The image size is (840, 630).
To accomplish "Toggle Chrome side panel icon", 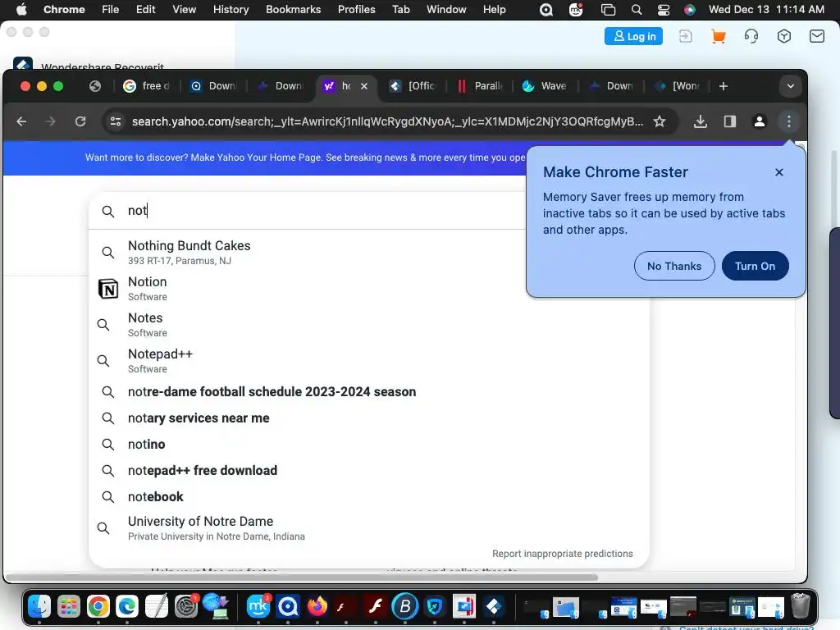I will (729, 121).
